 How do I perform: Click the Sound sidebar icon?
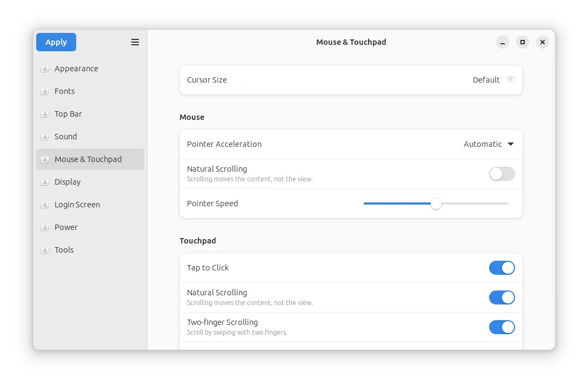(45, 137)
